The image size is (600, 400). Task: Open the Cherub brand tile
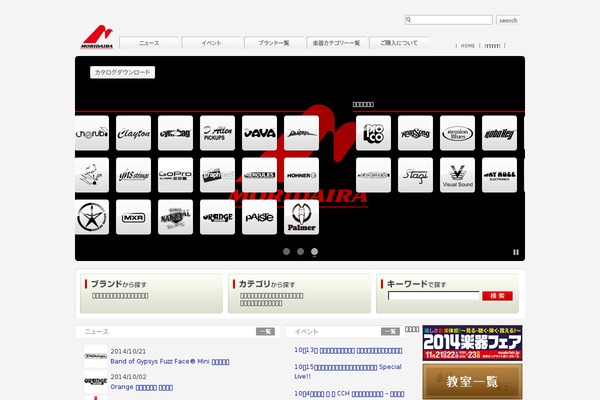92,133
